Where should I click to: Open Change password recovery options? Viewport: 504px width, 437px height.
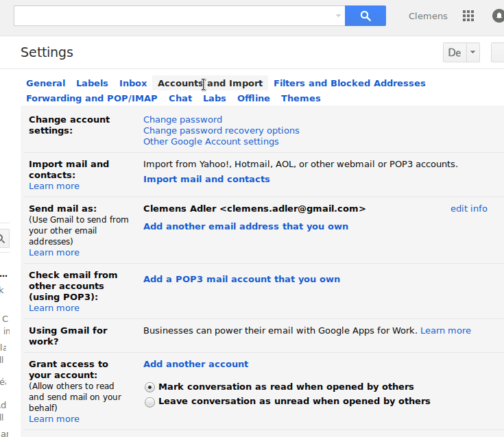point(221,130)
